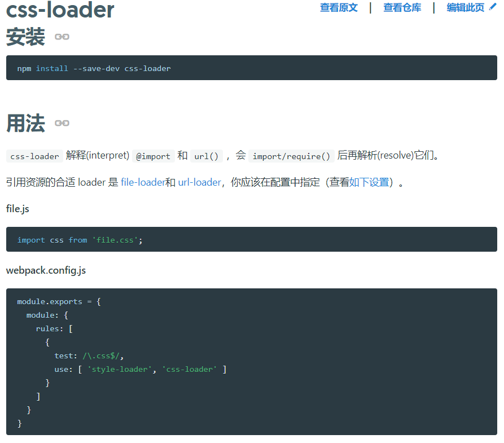Click the webpack.config.js filename label
Screen dimensions: 504x443
pyautogui.click(x=46, y=270)
